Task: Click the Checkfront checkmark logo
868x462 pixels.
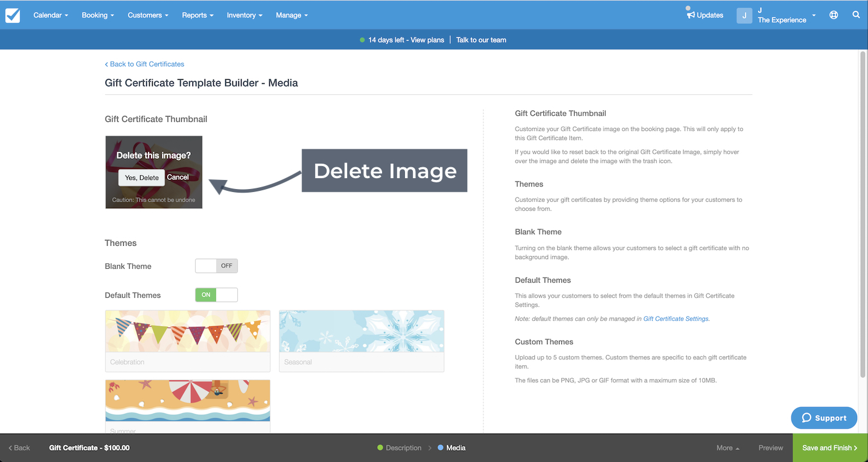Action: click(x=13, y=15)
